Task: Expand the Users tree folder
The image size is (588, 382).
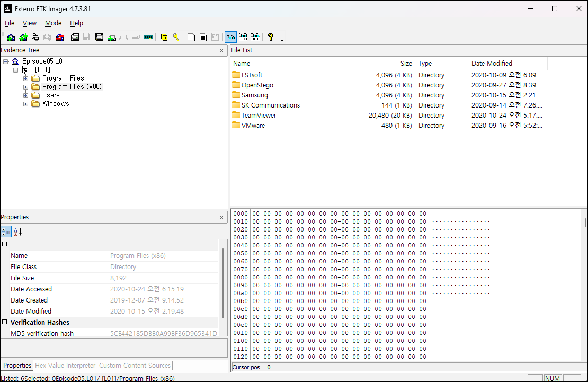Action: 25,95
